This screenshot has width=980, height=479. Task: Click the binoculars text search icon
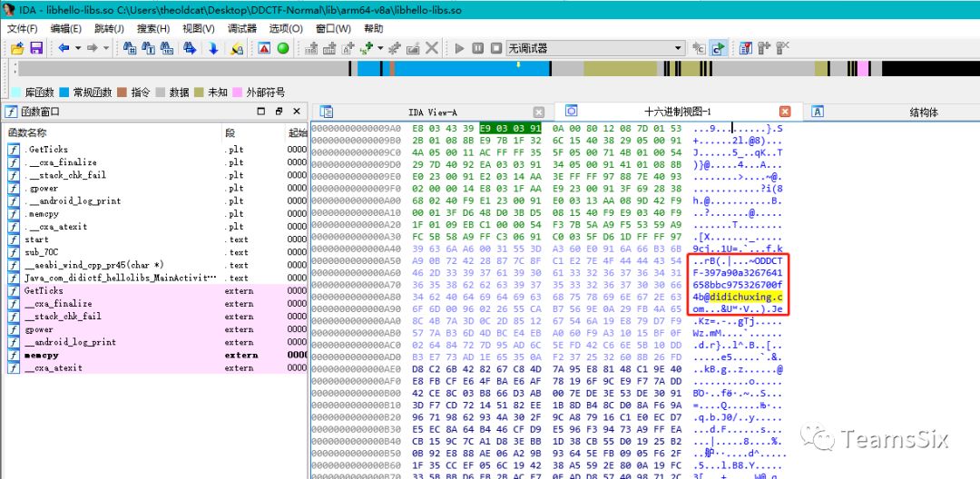click(148, 48)
